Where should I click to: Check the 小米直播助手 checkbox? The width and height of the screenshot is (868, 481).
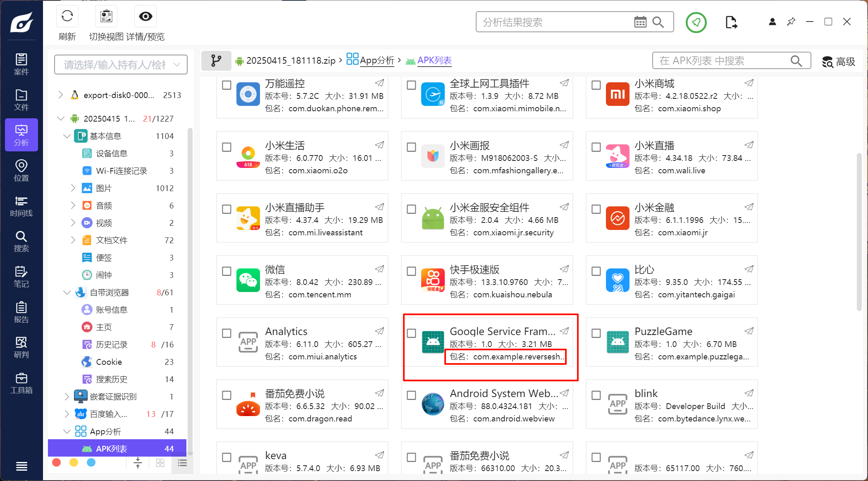[x=227, y=209]
